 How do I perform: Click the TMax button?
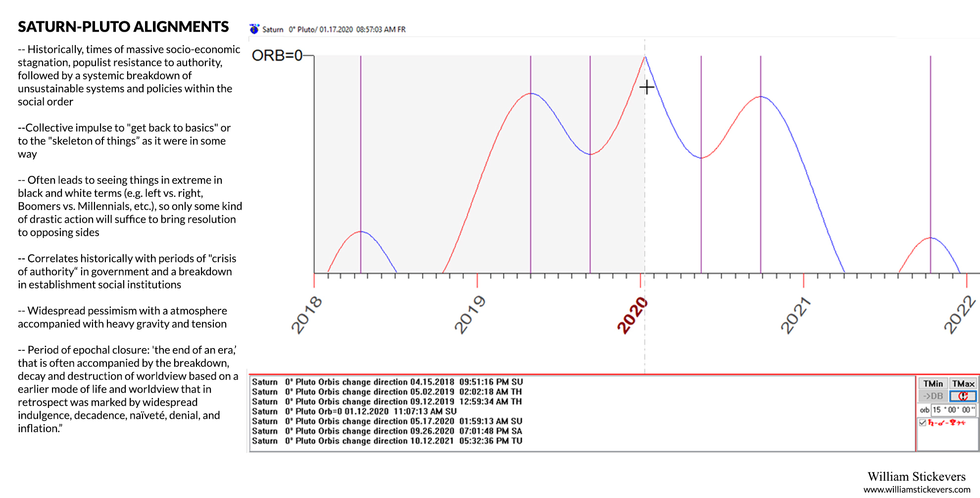963,384
